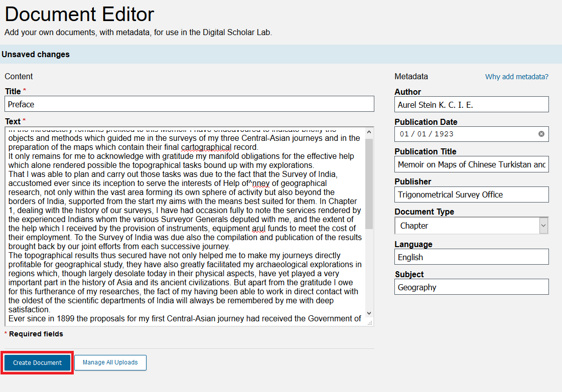Click the Create Document button
The image size is (562, 392).
37,362
